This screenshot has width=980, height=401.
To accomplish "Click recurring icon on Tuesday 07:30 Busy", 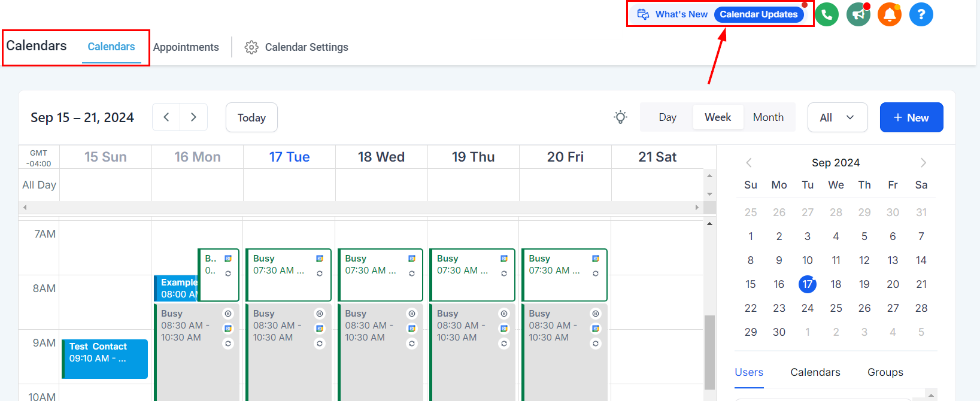I will click(x=320, y=274).
